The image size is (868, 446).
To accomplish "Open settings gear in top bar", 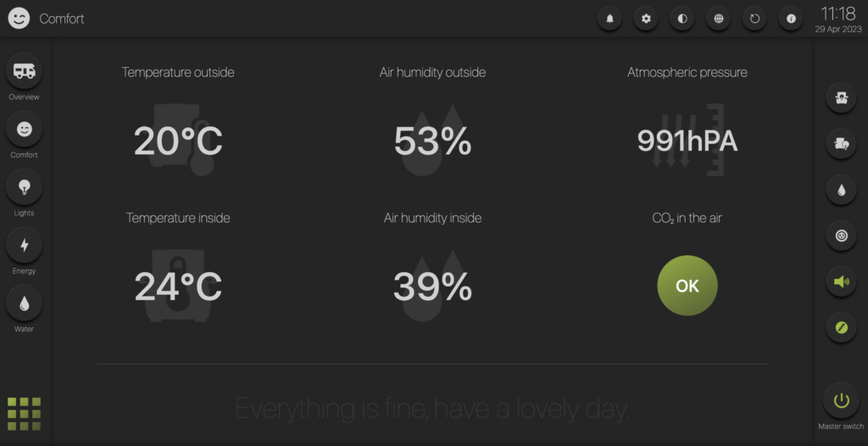I will (646, 19).
